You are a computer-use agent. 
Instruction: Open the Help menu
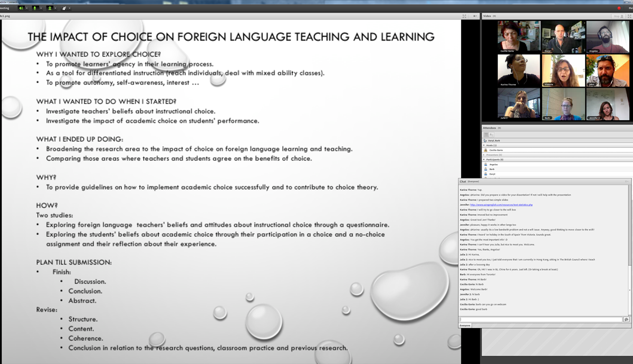coord(630,8)
